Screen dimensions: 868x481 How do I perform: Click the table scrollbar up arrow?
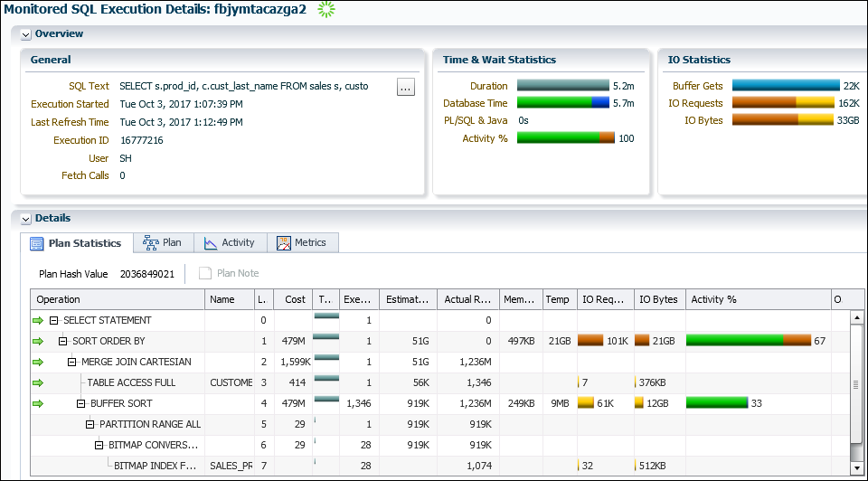click(857, 319)
